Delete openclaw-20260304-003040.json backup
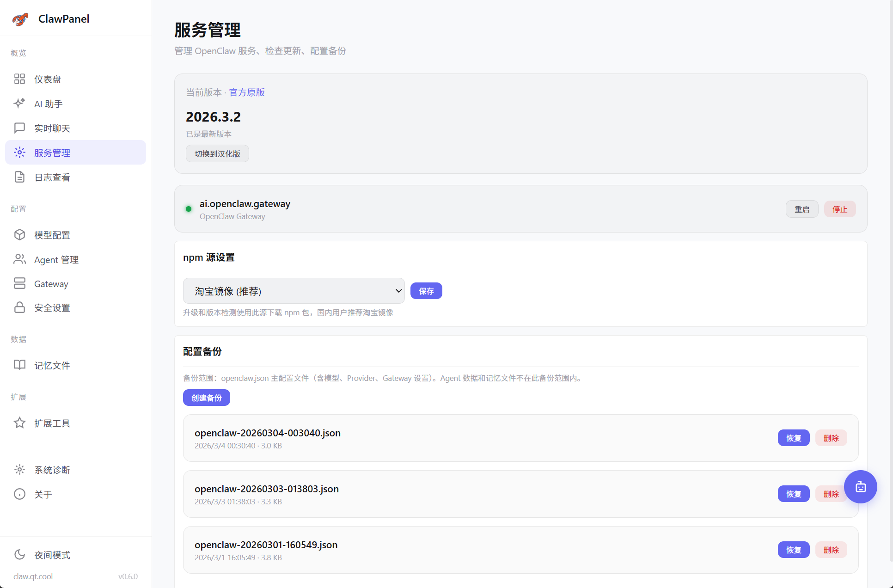This screenshot has height=588, width=893. coord(831,438)
